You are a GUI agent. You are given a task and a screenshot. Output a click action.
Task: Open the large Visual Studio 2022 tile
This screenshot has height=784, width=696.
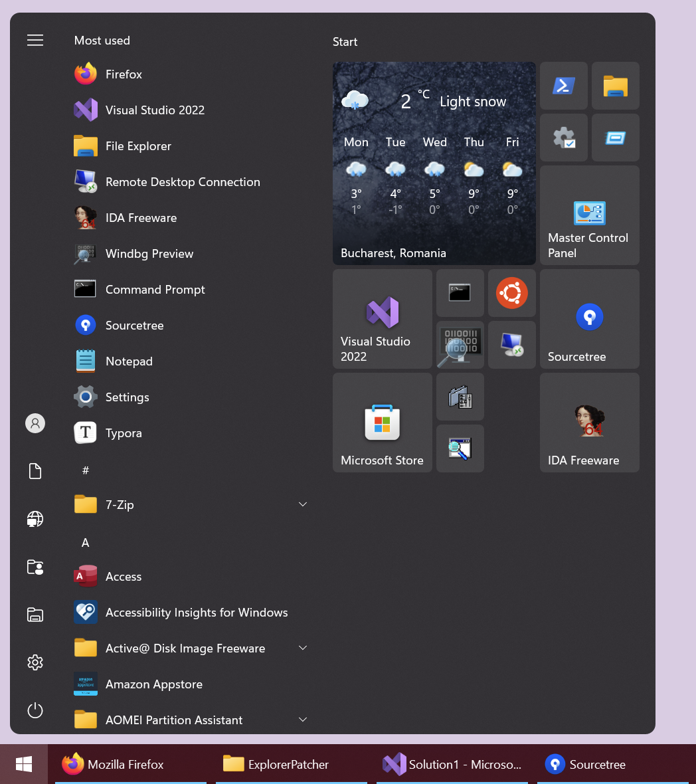pyautogui.click(x=383, y=319)
